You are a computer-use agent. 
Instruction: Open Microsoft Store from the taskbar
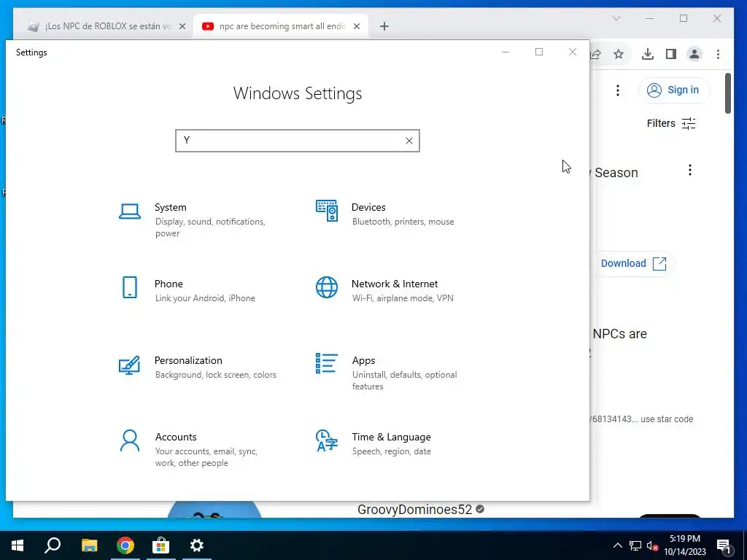(161, 545)
